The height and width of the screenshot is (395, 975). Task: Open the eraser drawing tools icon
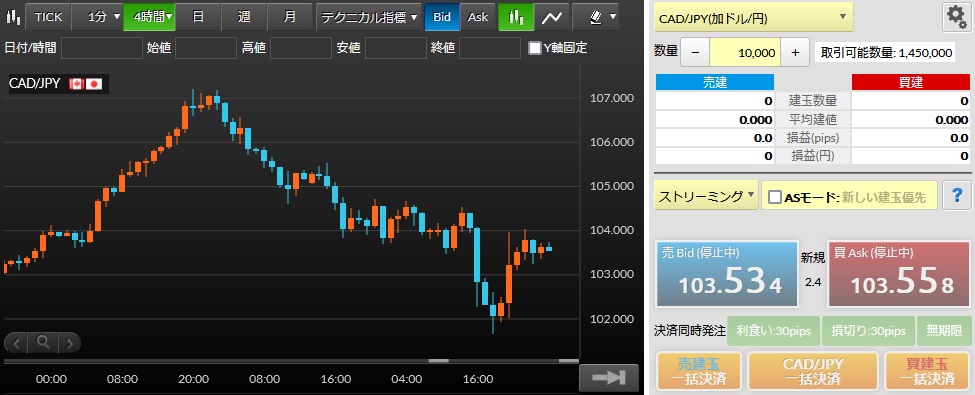[x=596, y=17]
